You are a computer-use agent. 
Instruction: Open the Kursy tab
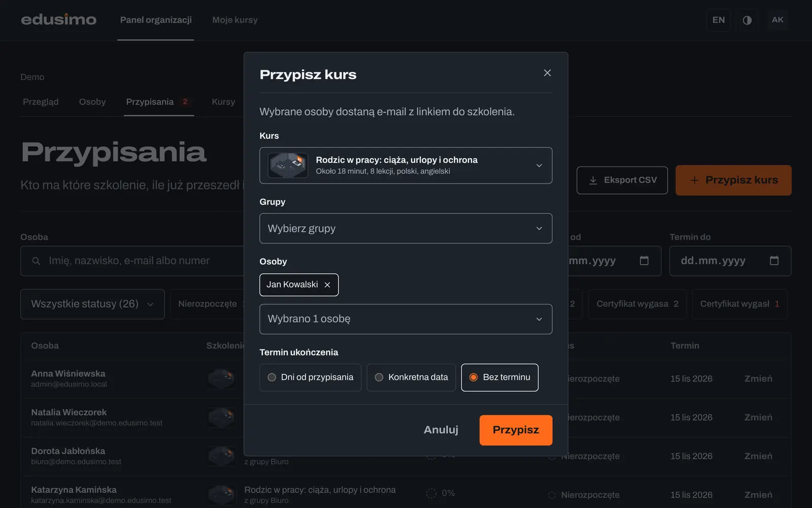click(223, 102)
